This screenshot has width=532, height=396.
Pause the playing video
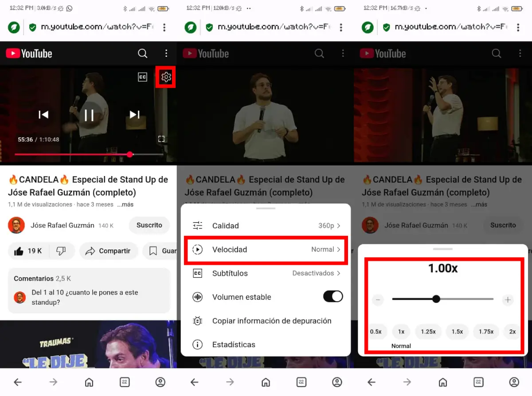89,115
